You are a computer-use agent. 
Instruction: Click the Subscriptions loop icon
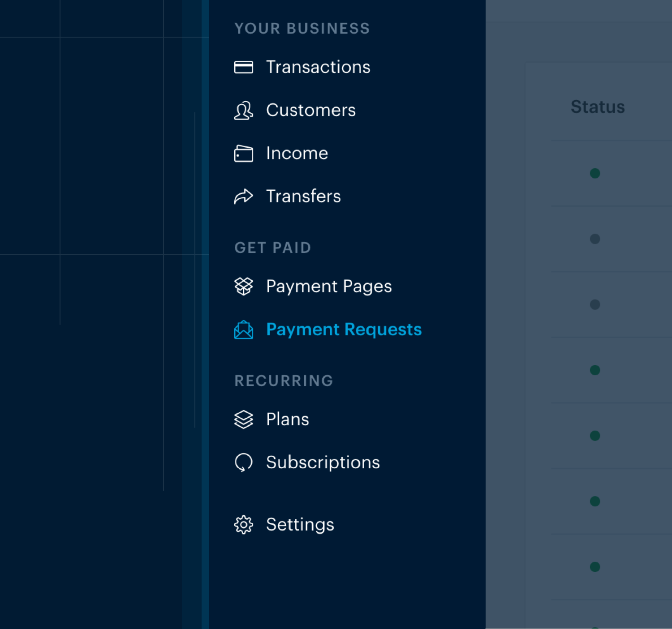click(x=242, y=462)
